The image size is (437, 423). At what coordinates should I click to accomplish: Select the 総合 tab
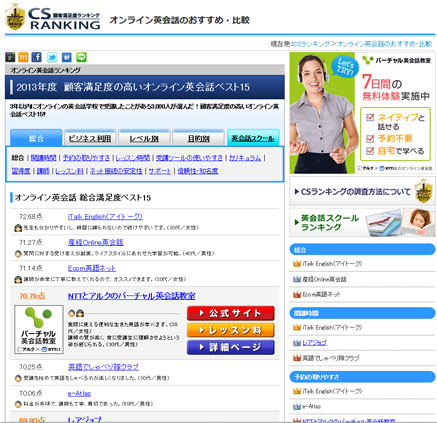coord(36,138)
